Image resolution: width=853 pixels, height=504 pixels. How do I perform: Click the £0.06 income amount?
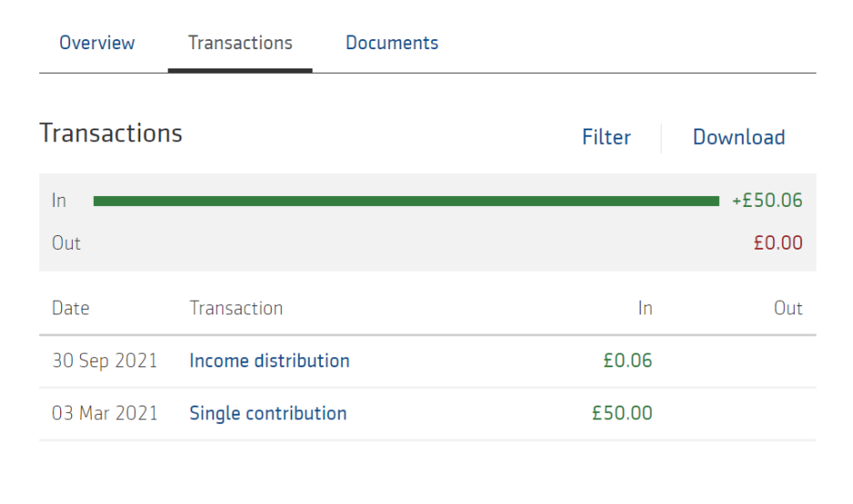(627, 361)
